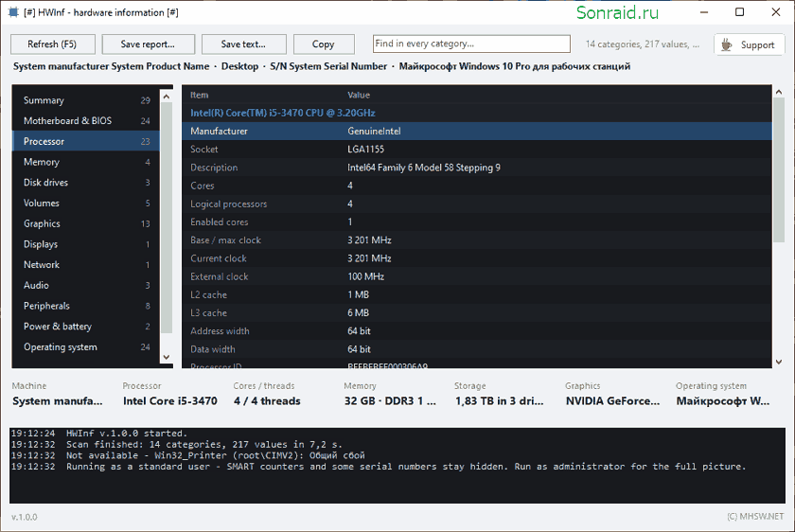Open the Support button
The height and width of the screenshot is (532, 795).
coord(750,44)
